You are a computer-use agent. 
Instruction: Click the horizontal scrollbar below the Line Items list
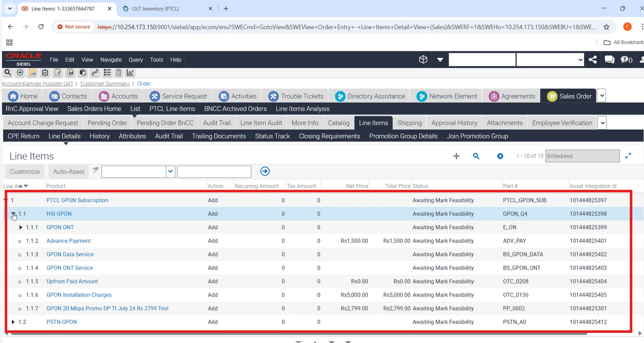[300, 332]
